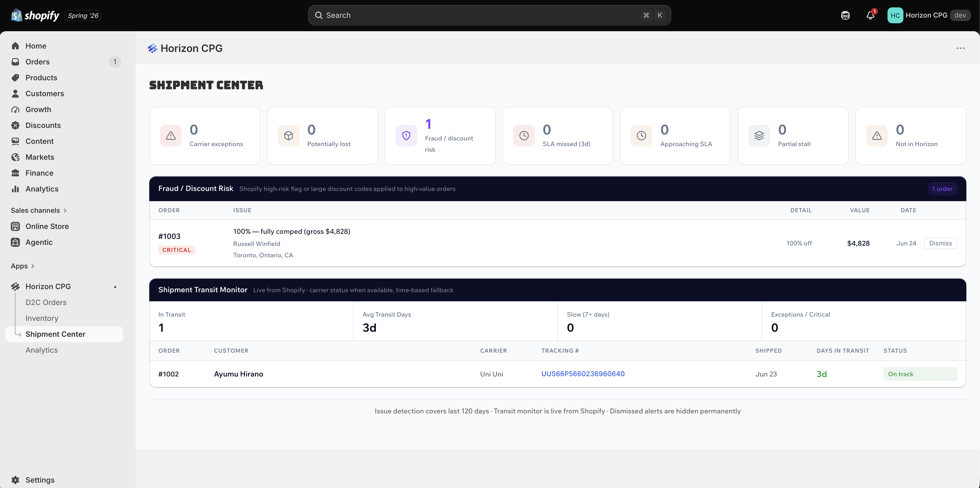Click the Agentic channel icon
Viewport: 980px width, 488px height.
coord(15,242)
